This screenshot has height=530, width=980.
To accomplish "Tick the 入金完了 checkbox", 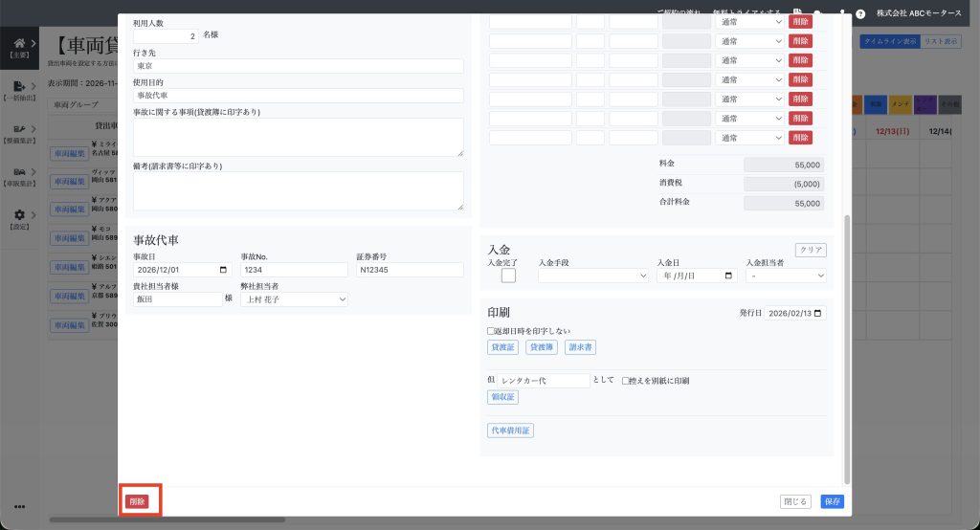I will 508,276.
